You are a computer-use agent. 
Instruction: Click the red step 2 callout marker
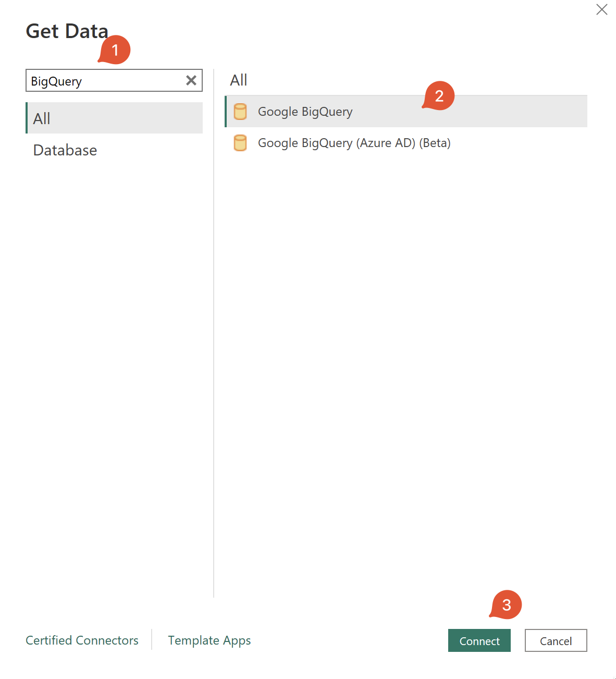[x=439, y=96]
